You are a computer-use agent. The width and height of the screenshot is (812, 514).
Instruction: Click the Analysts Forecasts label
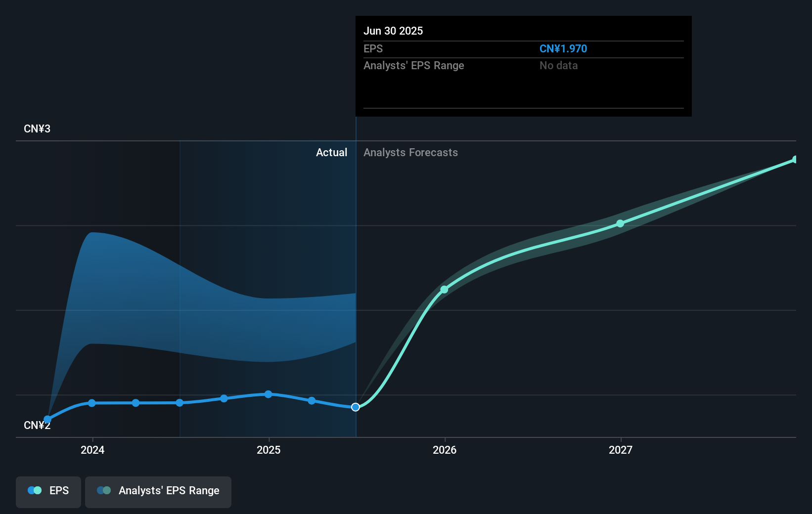(x=410, y=153)
